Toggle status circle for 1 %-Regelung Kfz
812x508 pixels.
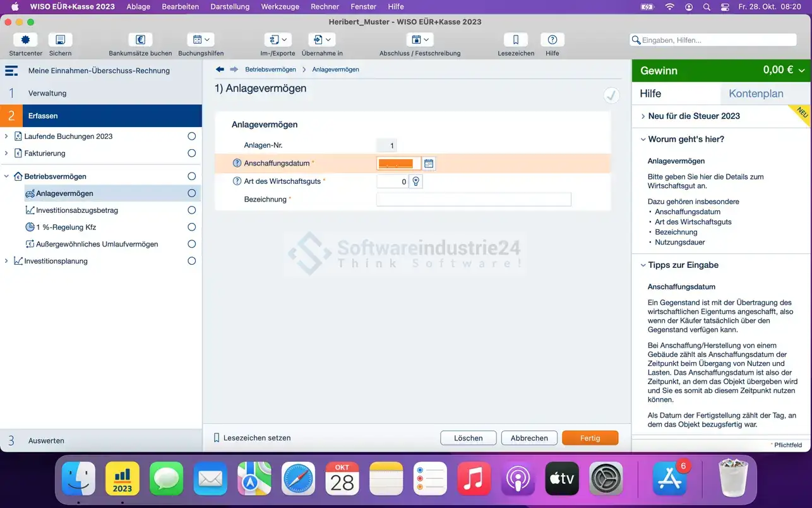pyautogui.click(x=192, y=227)
